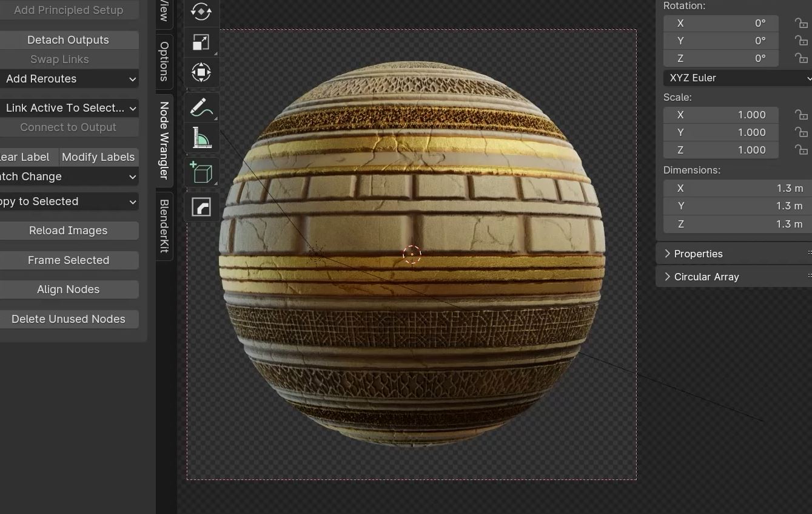Expand the Properties panel
812x514 pixels.
tap(698, 254)
